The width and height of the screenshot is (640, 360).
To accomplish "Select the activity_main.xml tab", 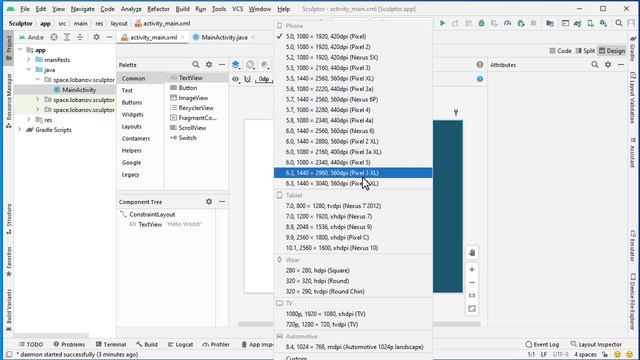I will (152, 37).
